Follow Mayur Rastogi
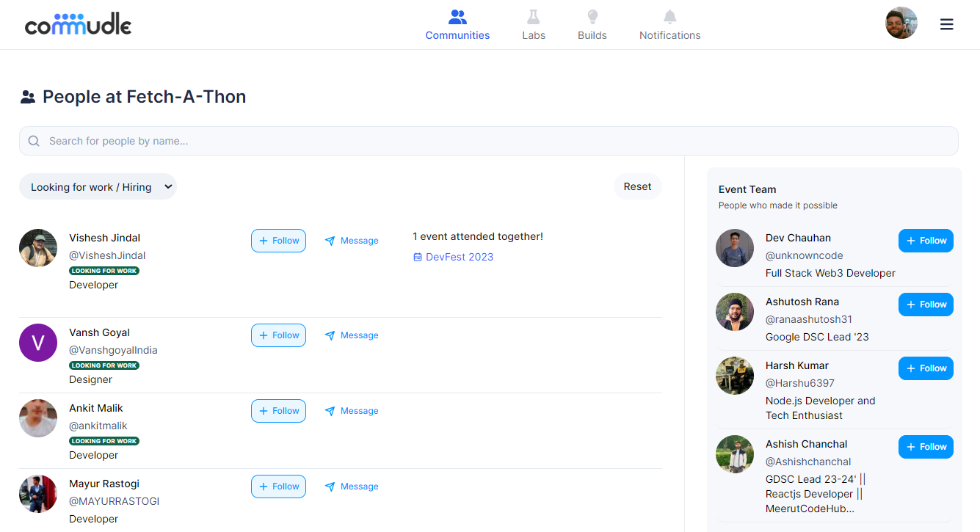980x532 pixels. point(278,487)
